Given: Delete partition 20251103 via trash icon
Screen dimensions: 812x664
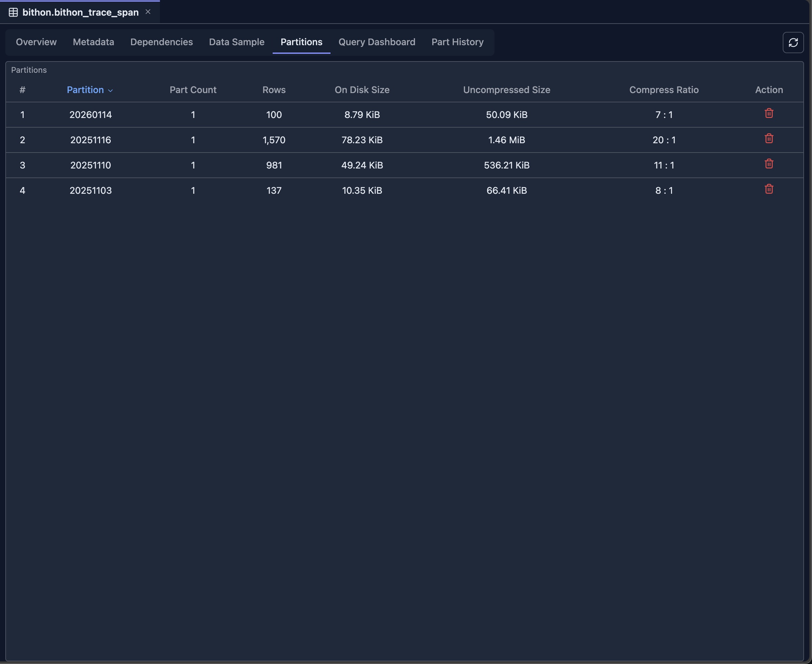Looking at the screenshot, I should point(769,188).
